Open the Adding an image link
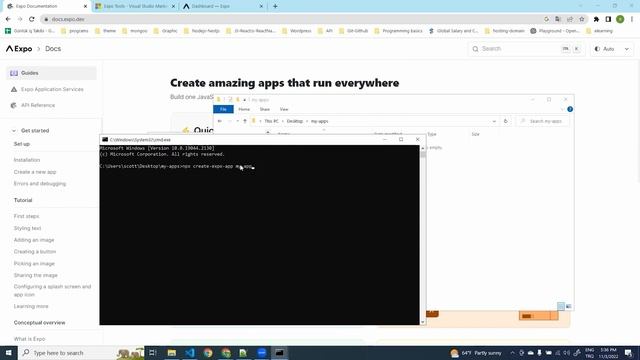 34,240
